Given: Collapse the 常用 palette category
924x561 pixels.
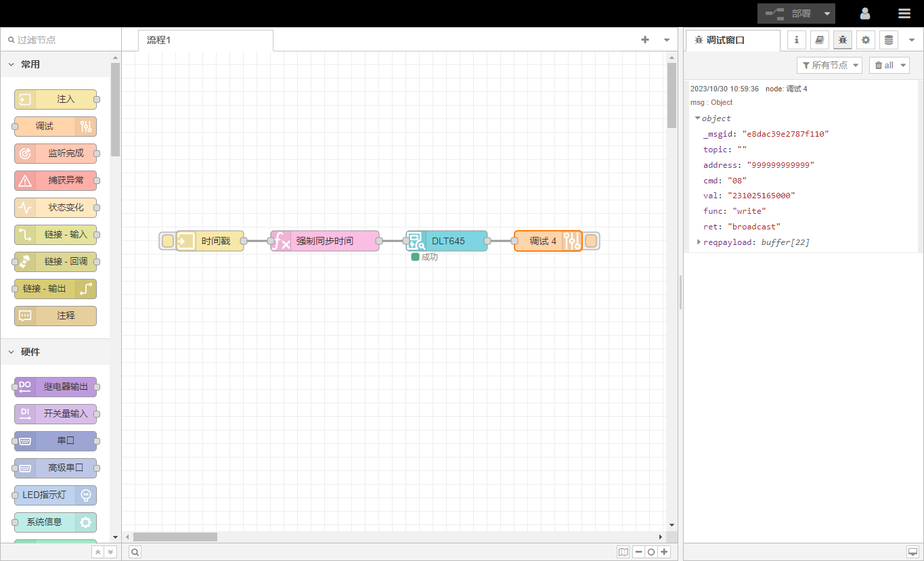Looking at the screenshot, I should (12, 64).
